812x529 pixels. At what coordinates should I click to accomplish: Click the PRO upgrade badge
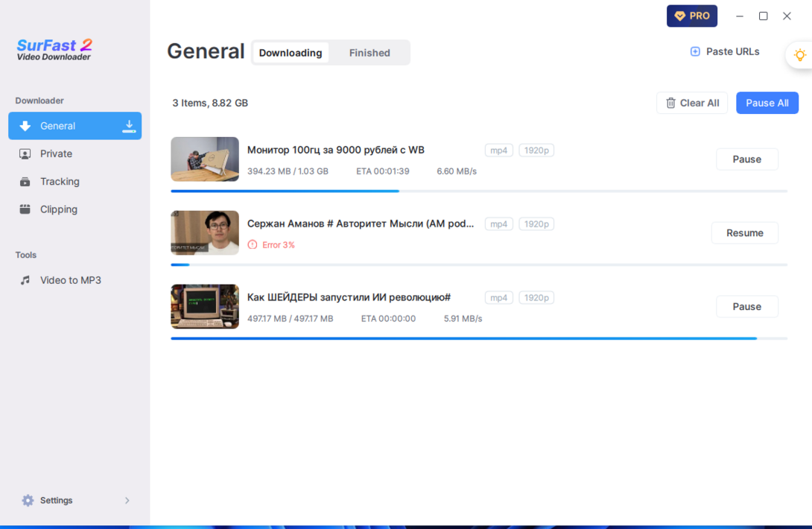[x=691, y=16]
